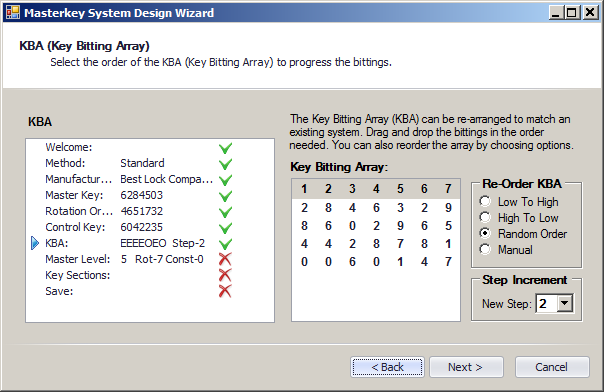This screenshot has width=604, height=392.
Task: Click the red X beside Key Sections
Action: pyautogui.click(x=225, y=276)
